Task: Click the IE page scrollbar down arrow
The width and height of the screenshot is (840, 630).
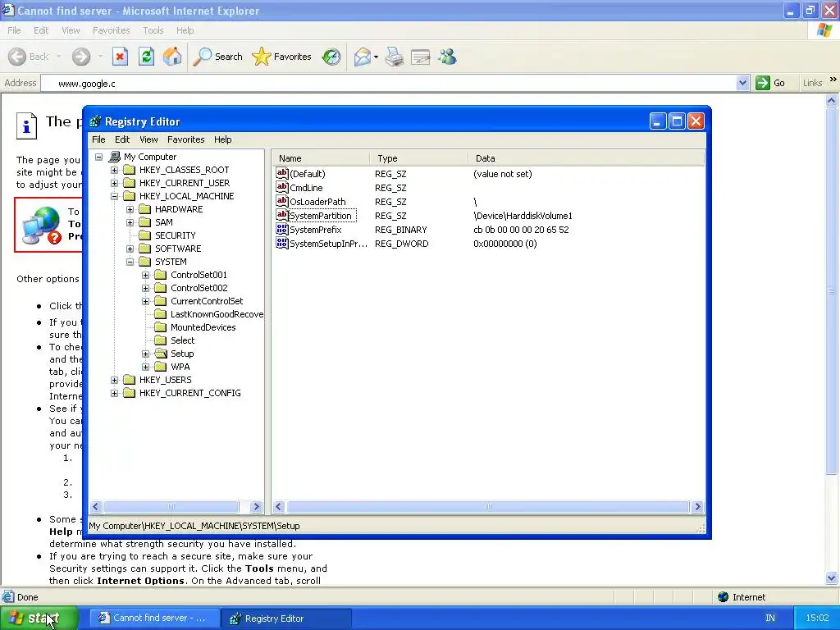Action: pos(832,577)
